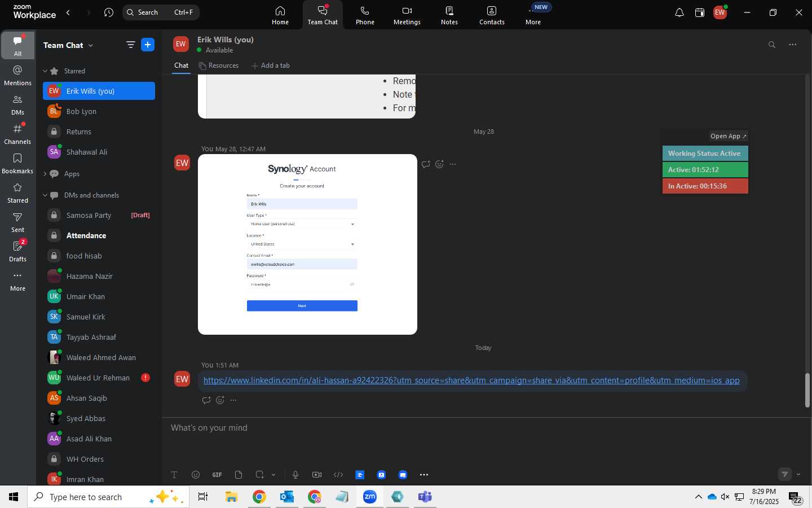Click the chat vertical scrollbar
Viewport: 812px width, 508px height.
coord(807,390)
